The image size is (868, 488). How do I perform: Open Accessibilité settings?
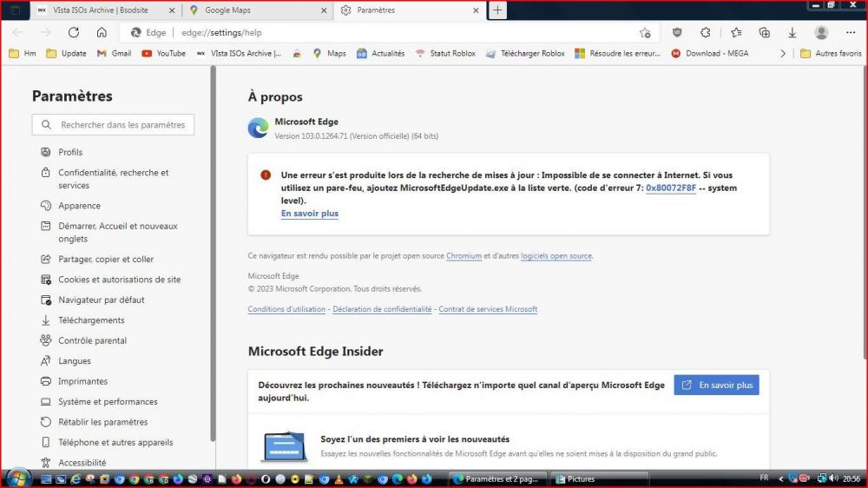coord(82,463)
